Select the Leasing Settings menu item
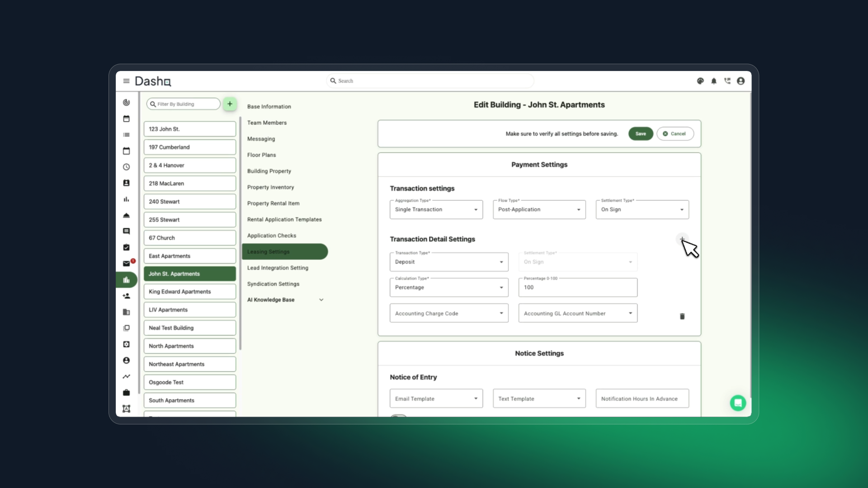Viewport: 868px width, 488px height. tap(285, 252)
